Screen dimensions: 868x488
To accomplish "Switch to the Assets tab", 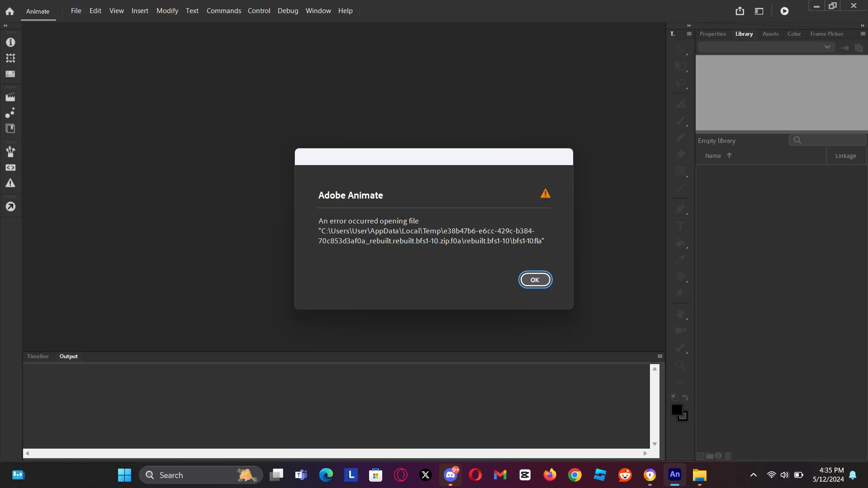I will pos(770,34).
